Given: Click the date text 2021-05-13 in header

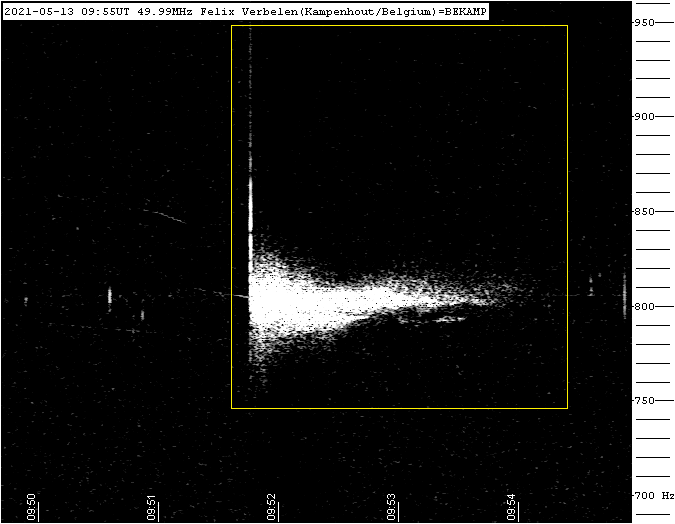Looking at the screenshot, I should (39, 12).
